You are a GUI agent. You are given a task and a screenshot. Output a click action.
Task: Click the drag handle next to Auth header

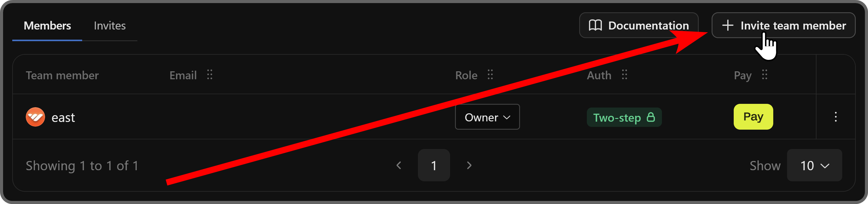coord(624,75)
